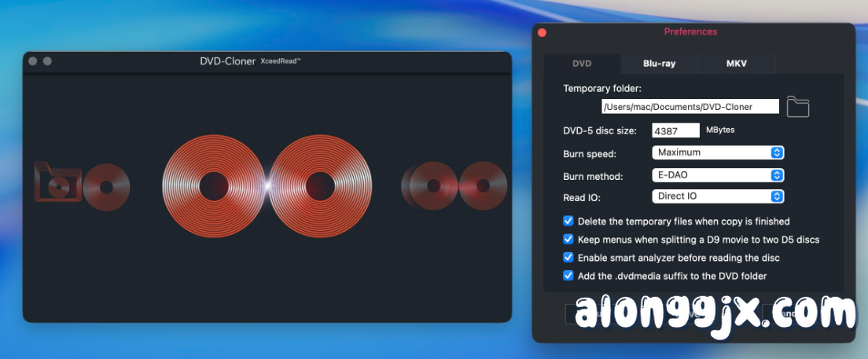Click the second gray window button in DVD-Cloner
This screenshot has width=868, height=359.
pyautogui.click(x=48, y=60)
